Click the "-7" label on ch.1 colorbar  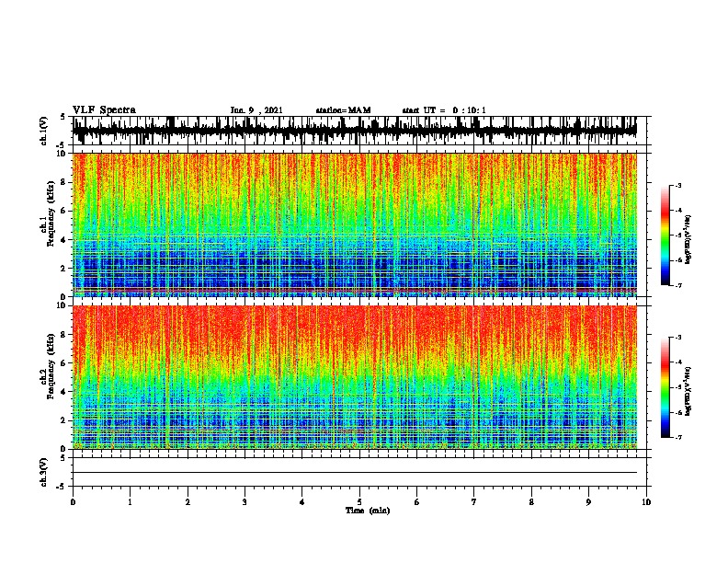click(677, 285)
